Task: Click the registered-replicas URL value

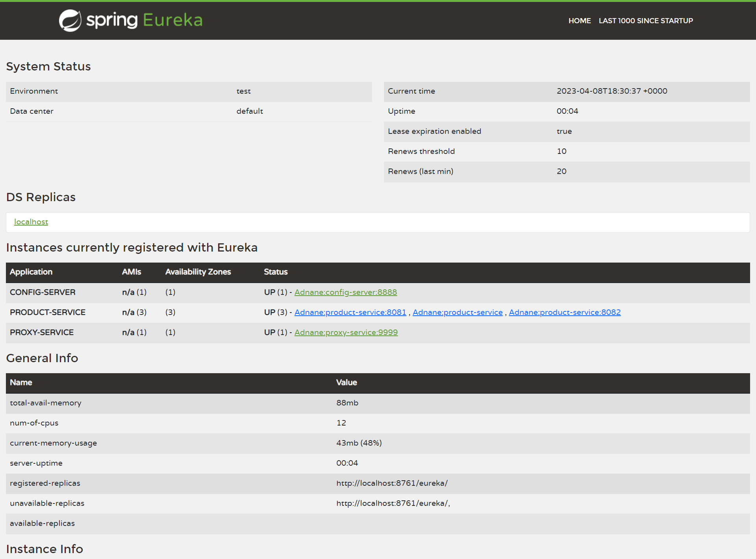Action: click(x=391, y=483)
